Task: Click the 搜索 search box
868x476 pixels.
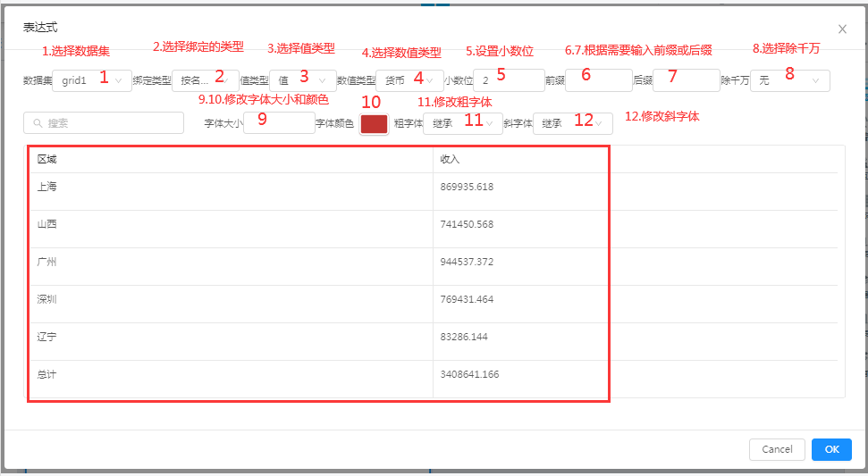Action: [104, 122]
